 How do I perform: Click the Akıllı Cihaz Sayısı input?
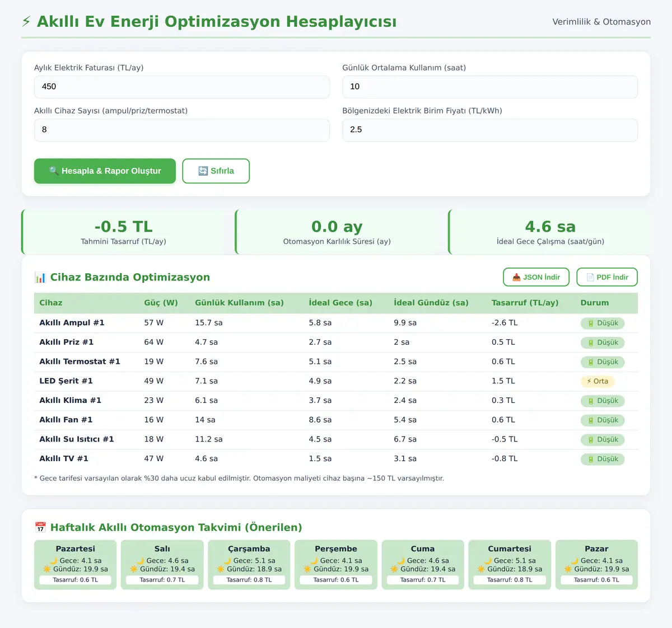tap(182, 130)
